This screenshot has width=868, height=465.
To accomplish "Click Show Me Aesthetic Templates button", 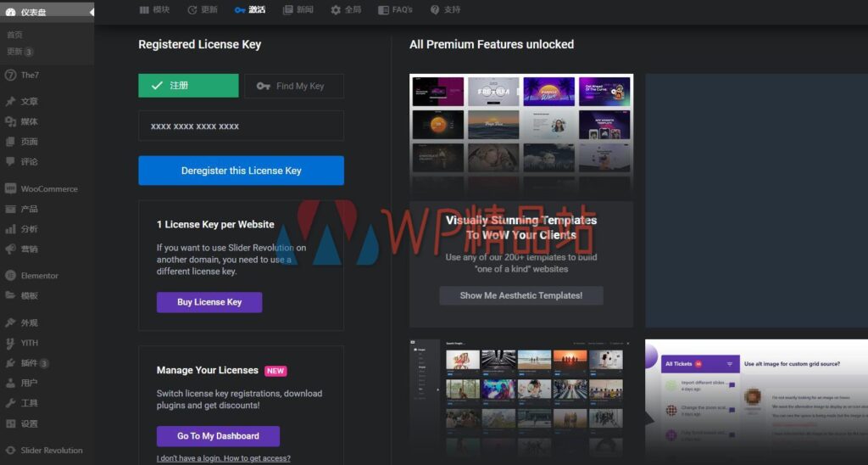I will coord(521,295).
